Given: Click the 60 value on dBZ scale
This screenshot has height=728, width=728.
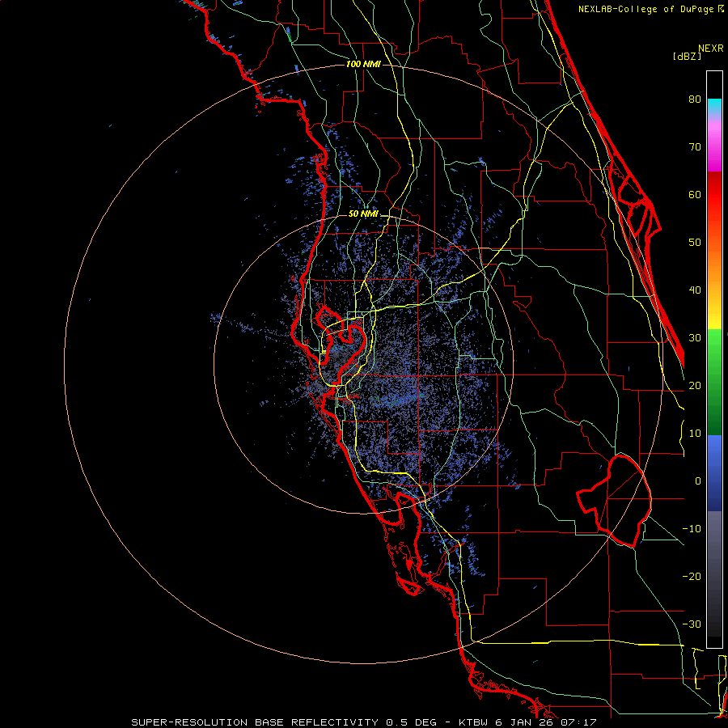Looking at the screenshot, I should tap(695, 194).
